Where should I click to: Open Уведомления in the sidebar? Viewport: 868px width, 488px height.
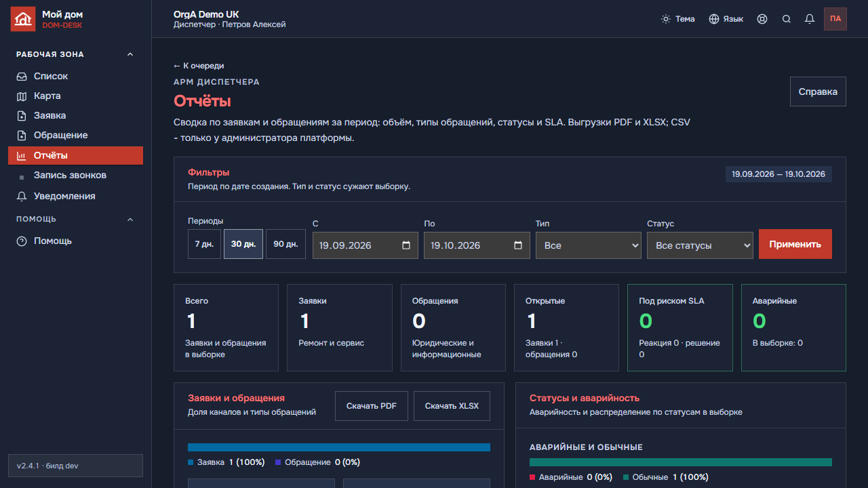[x=75, y=196]
